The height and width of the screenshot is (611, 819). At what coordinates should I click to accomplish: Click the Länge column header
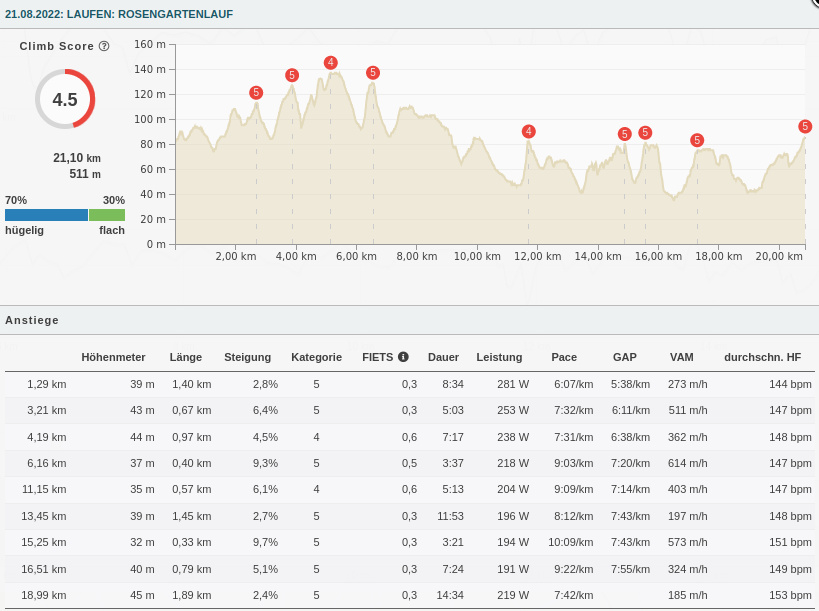pos(185,357)
